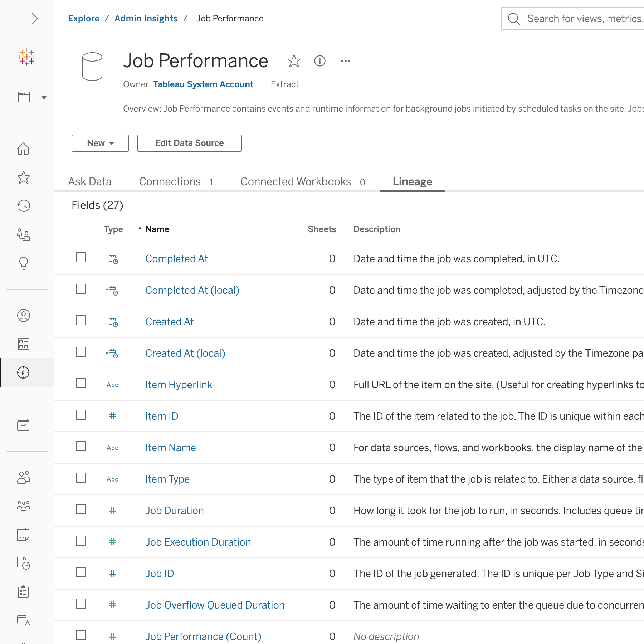
Task: Switch to Connected Workbooks tab
Action: point(296,182)
